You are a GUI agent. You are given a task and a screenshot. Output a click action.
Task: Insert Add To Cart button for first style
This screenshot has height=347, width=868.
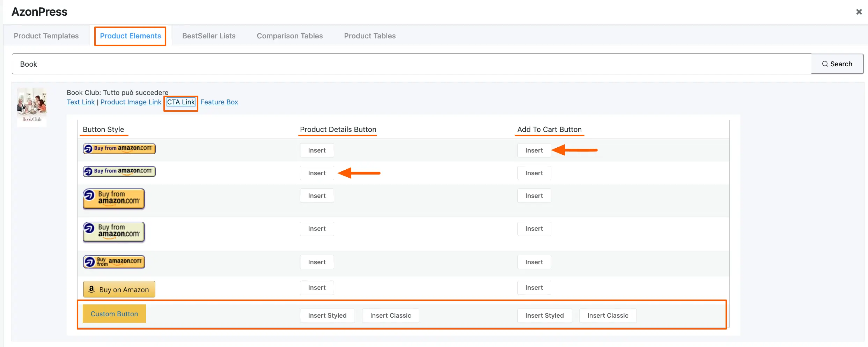(534, 150)
